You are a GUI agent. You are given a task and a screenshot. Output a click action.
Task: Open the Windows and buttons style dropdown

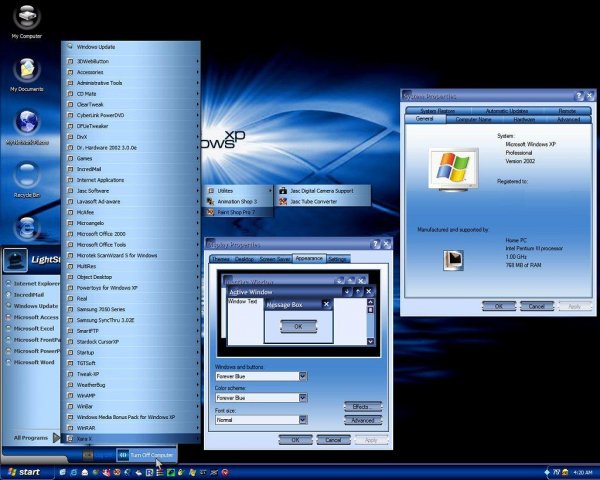pos(303,376)
